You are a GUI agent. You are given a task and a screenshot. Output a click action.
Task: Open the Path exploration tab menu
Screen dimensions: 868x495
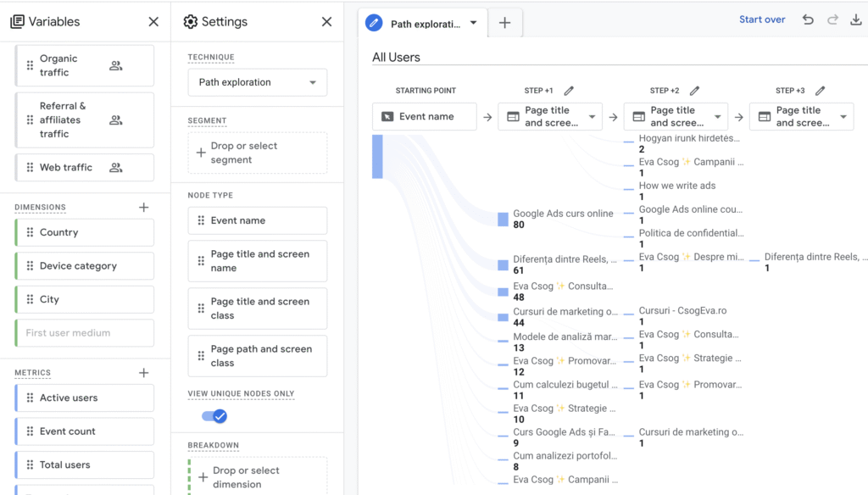tap(473, 23)
